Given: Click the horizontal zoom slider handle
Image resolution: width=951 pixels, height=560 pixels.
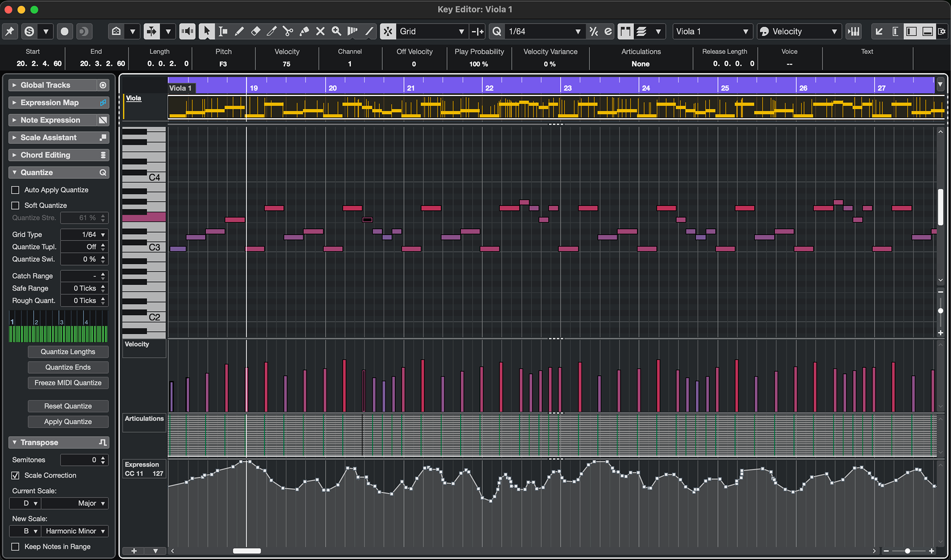Looking at the screenshot, I should pyautogui.click(x=907, y=551).
